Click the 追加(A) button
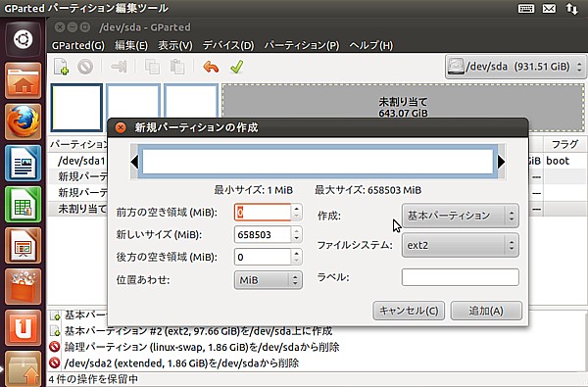 (x=486, y=311)
